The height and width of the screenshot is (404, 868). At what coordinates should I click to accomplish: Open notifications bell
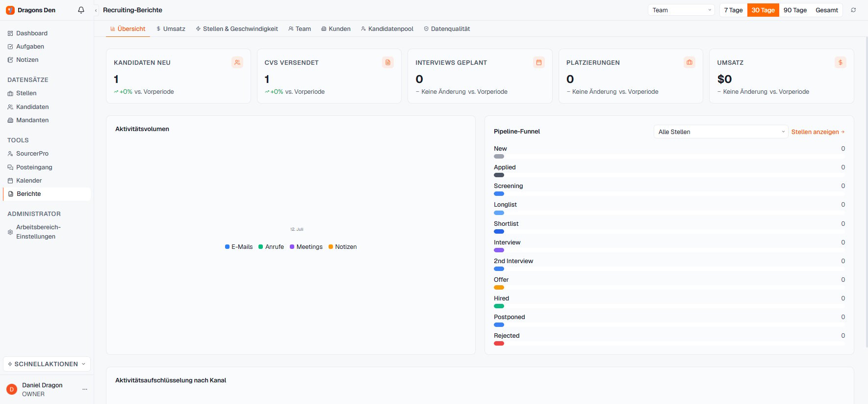(x=81, y=10)
